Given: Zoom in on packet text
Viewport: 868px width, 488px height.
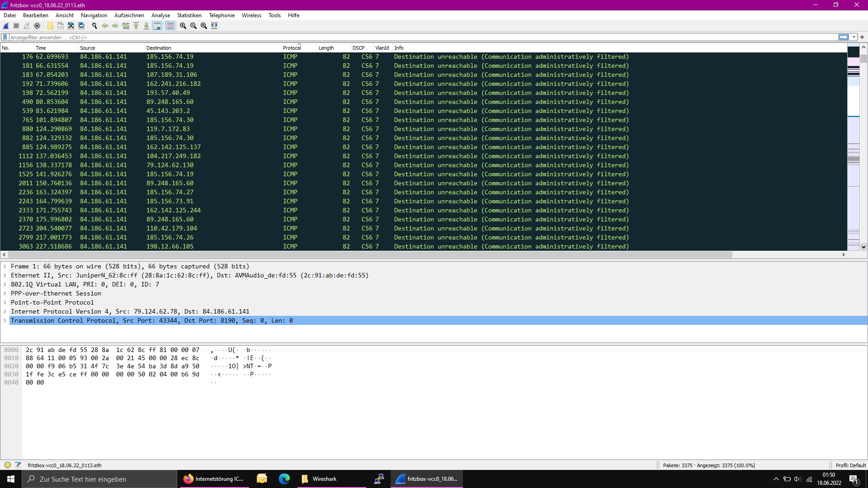Looking at the screenshot, I should [183, 26].
